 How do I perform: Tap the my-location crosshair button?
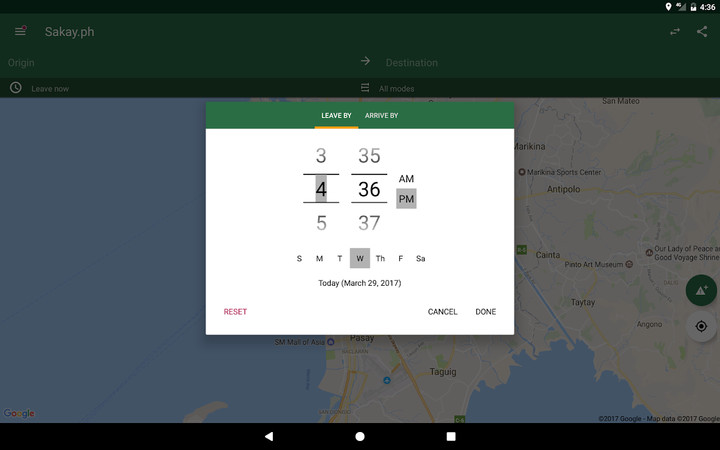click(701, 326)
